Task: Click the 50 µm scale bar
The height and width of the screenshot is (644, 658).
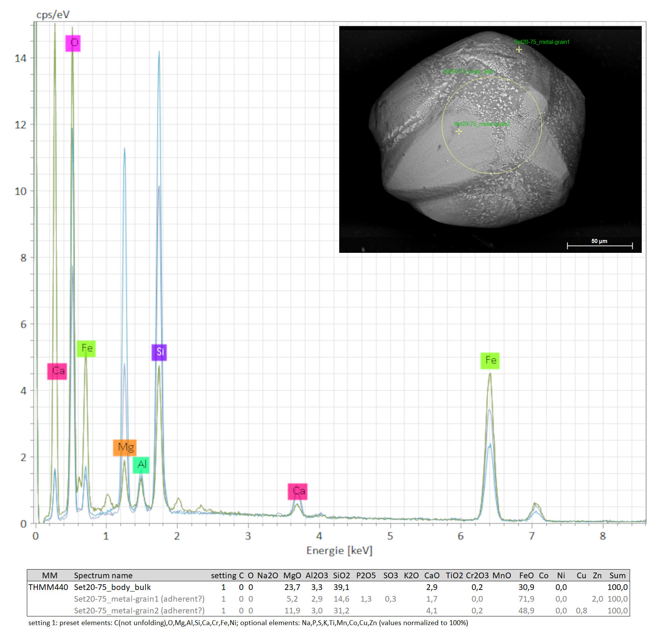Action: pos(599,246)
